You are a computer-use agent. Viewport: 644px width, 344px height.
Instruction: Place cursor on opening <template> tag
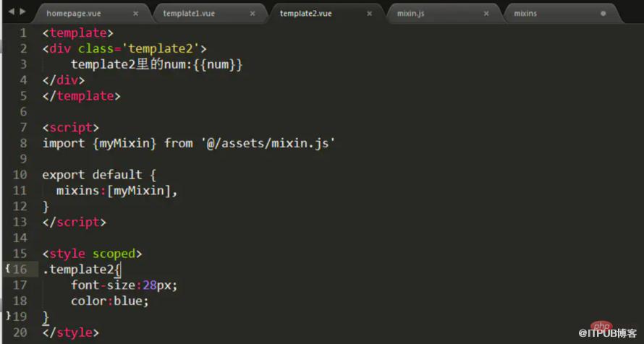[77, 33]
